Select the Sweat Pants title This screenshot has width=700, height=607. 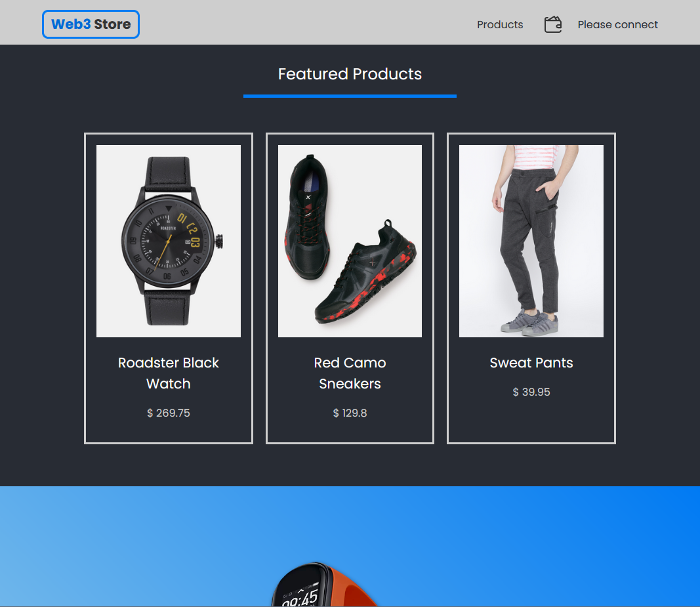point(531,363)
